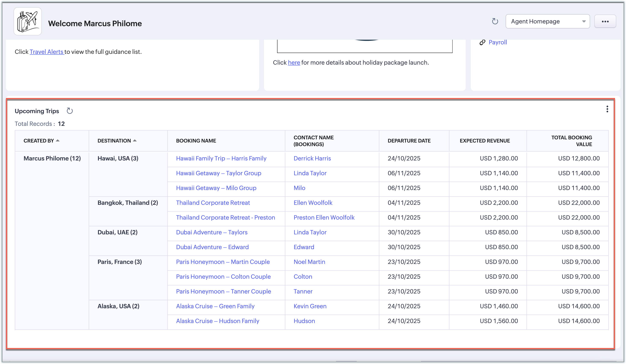Open the three-dot more options button
The width and height of the screenshot is (626, 364).
coord(605,21)
